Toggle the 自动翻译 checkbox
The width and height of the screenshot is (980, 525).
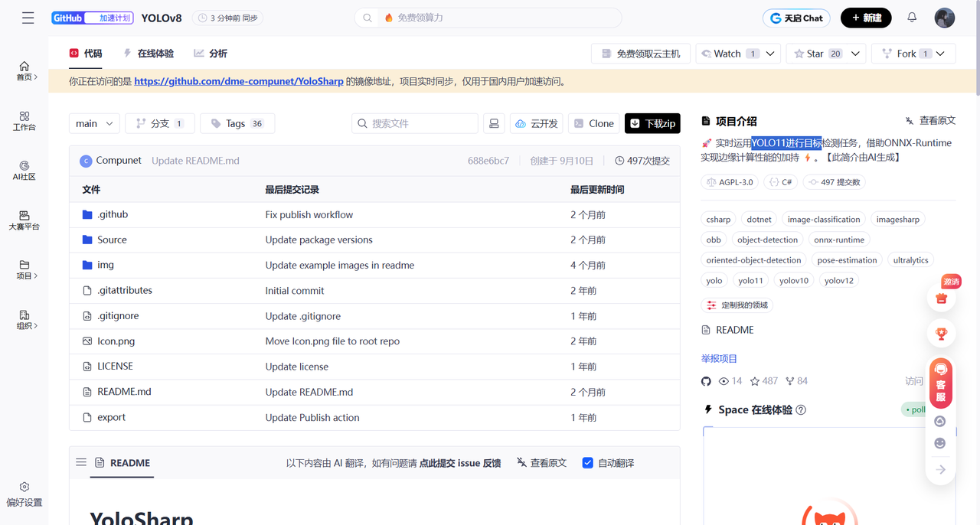[587, 463]
